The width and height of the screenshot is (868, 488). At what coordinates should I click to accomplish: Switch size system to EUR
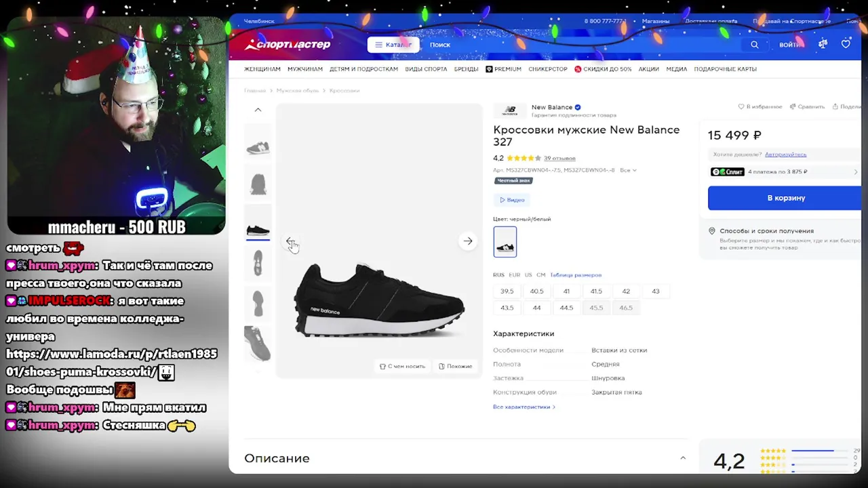point(515,275)
